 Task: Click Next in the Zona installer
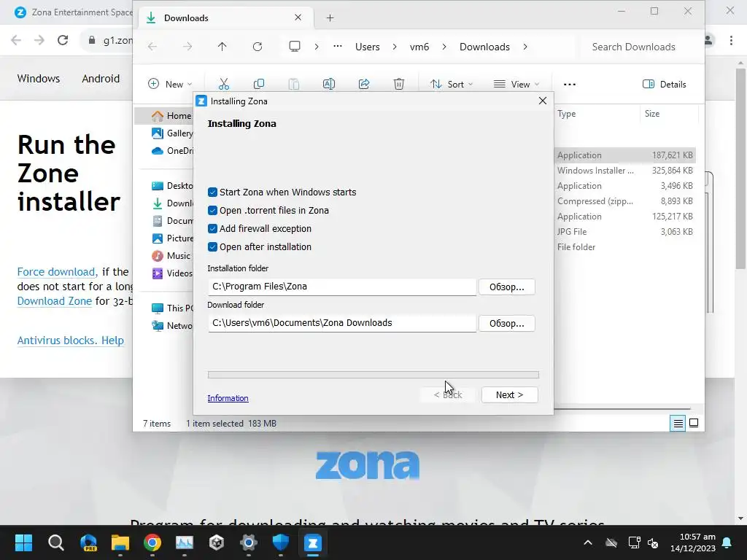509,394
